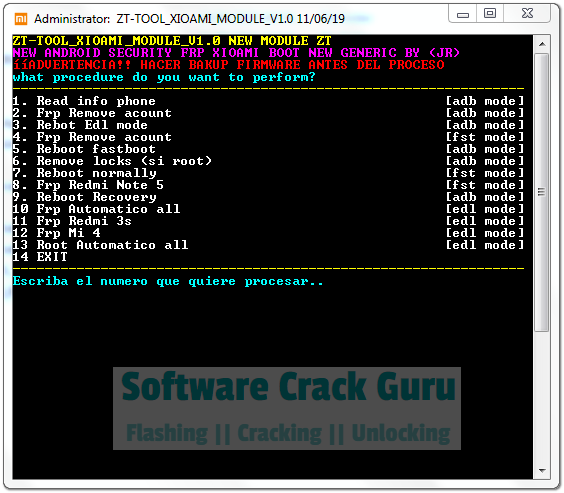The image size is (564, 493).
Task: Click the 14 EXIT option
Action: coord(40,257)
